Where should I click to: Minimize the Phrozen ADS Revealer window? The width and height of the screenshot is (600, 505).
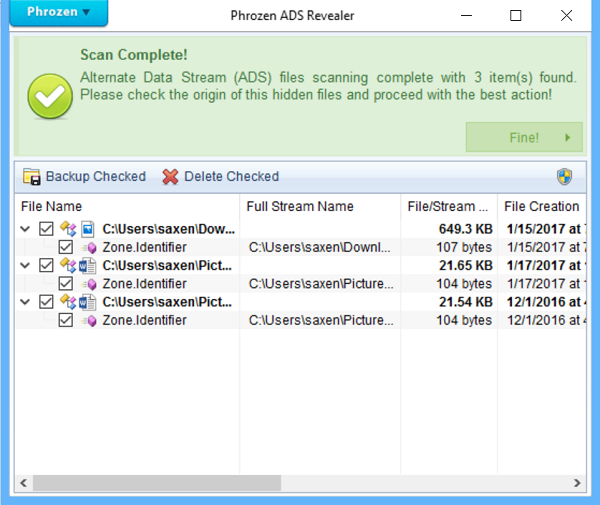pyautogui.click(x=466, y=16)
